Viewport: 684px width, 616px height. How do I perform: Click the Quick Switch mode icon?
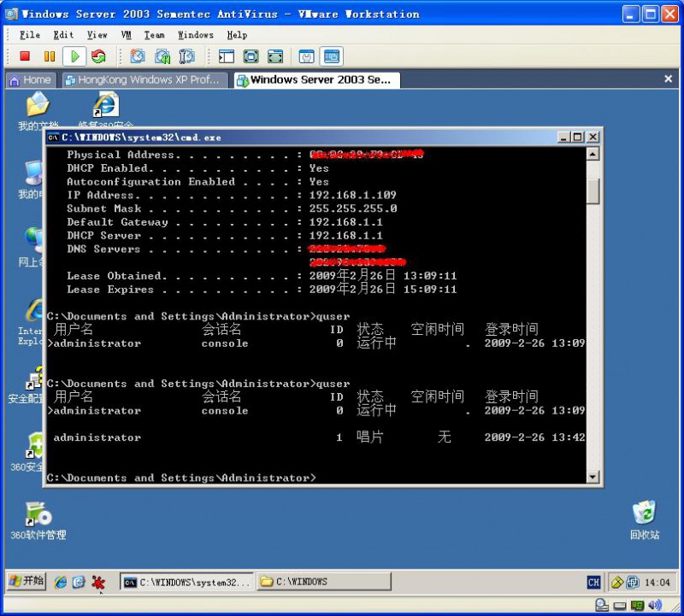click(x=275, y=56)
